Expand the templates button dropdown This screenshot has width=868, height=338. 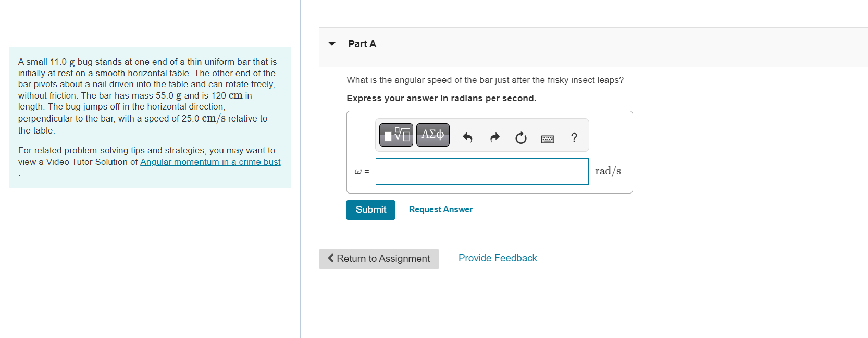click(395, 135)
